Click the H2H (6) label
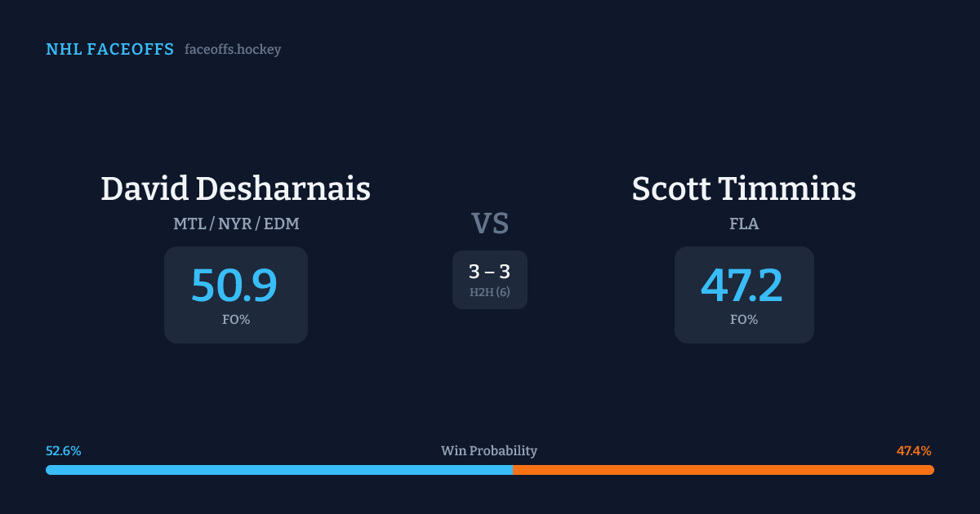The image size is (980, 514). (x=490, y=292)
